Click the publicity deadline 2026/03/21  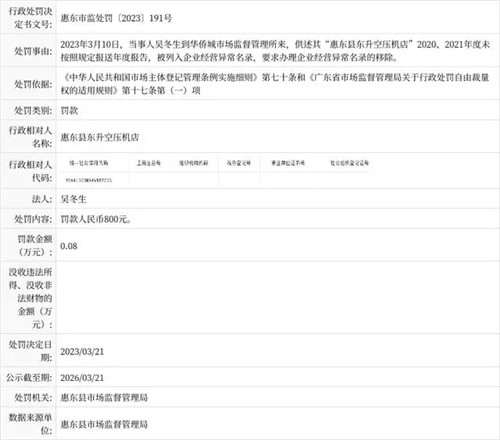coord(82,378)
